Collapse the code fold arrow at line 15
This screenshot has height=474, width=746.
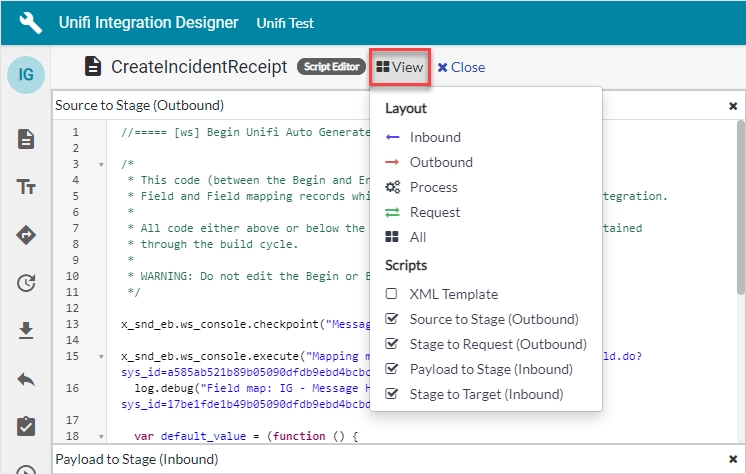(101, 356)
